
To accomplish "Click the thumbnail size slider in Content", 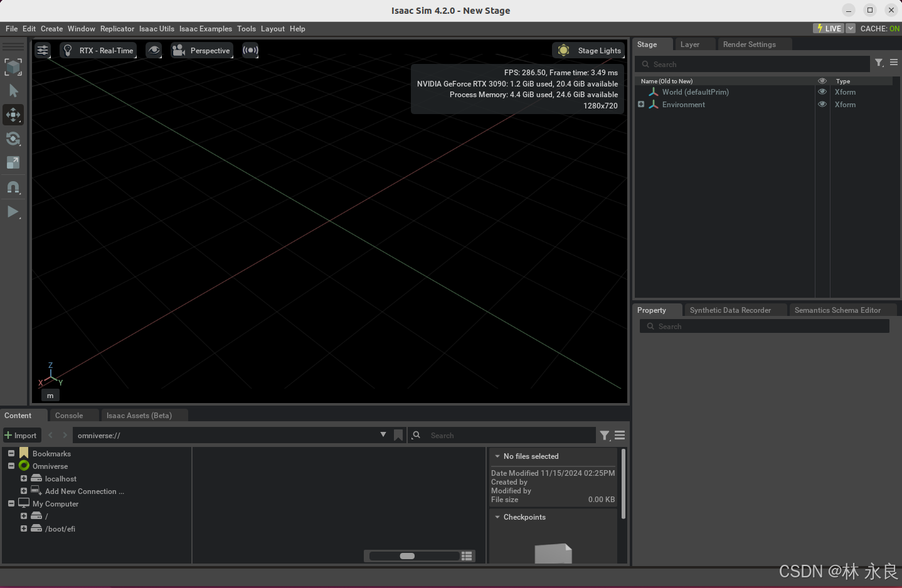I will click(x=413, y=556).
